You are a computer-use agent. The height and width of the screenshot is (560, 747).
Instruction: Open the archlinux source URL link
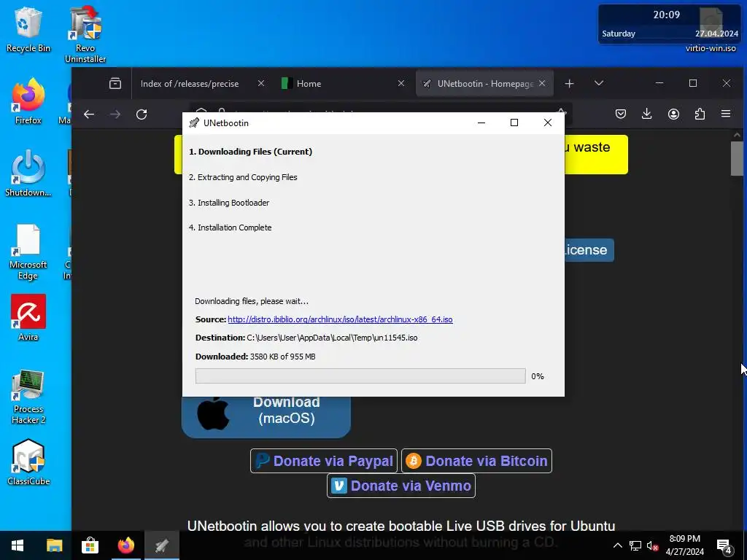(x=340, y=319)
